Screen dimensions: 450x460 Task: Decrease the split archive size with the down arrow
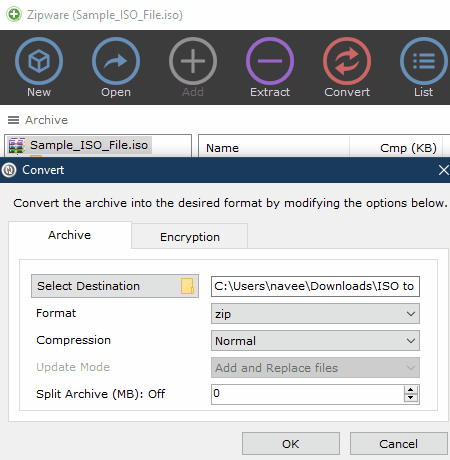411,398
